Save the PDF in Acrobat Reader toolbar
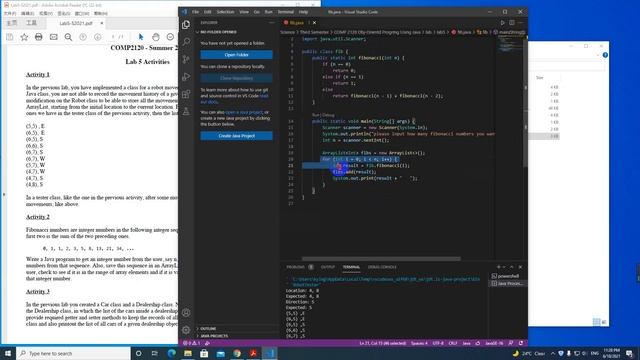 (10, 37)
